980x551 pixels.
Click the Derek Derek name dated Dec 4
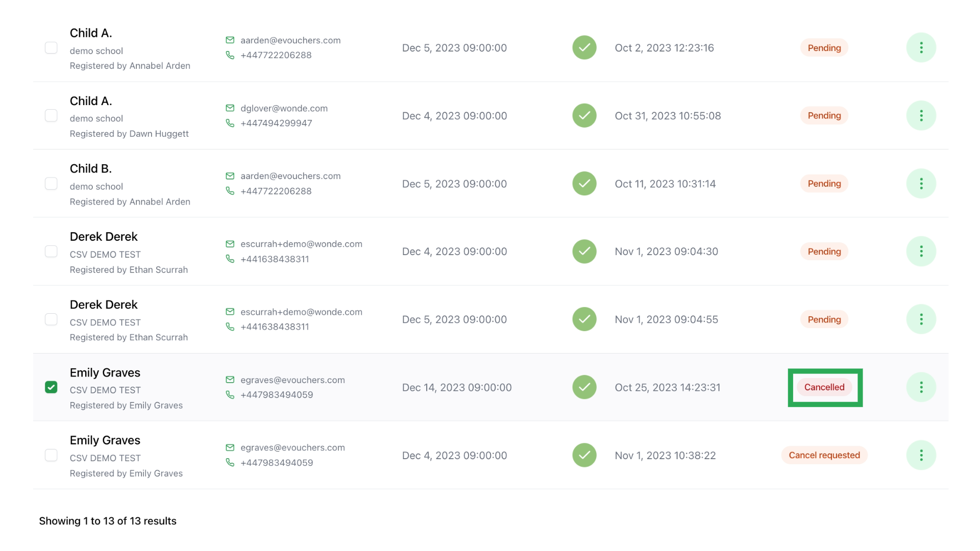coord(104,237)
